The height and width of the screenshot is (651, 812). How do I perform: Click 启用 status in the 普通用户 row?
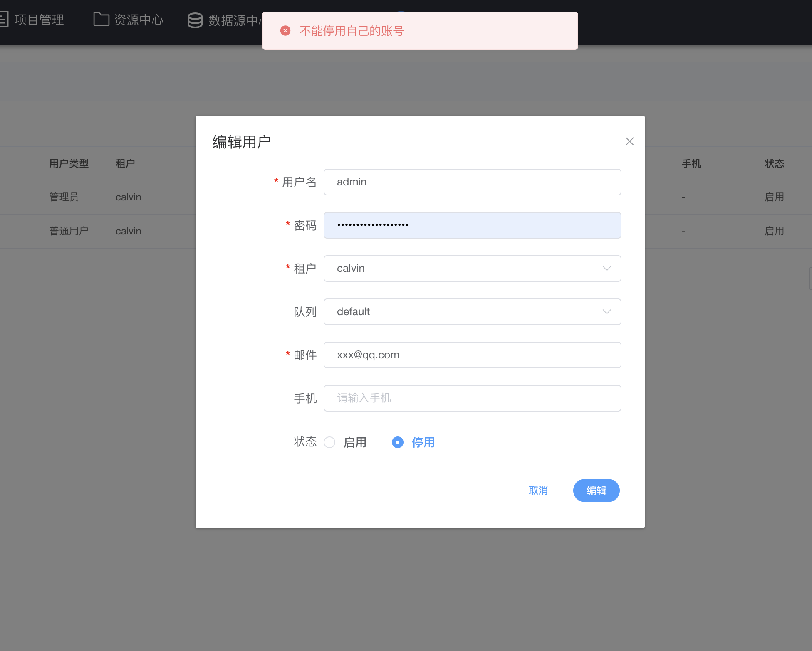tap(775, 231)
